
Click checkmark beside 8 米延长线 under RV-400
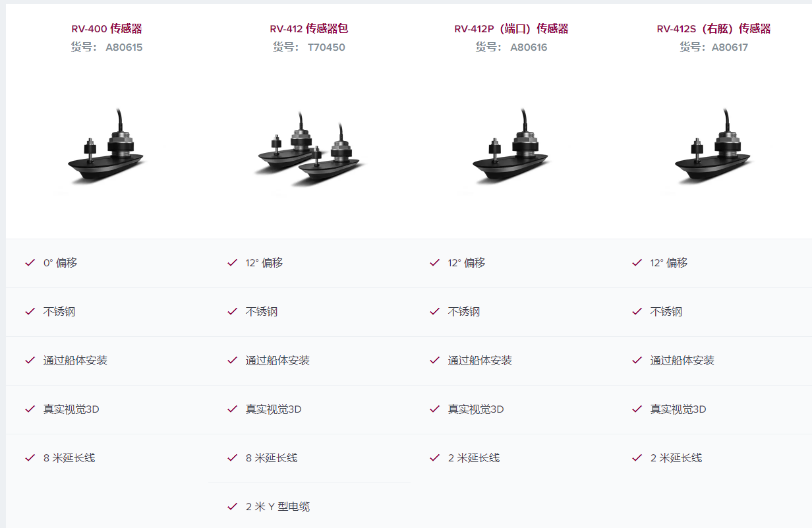[30, 457]
